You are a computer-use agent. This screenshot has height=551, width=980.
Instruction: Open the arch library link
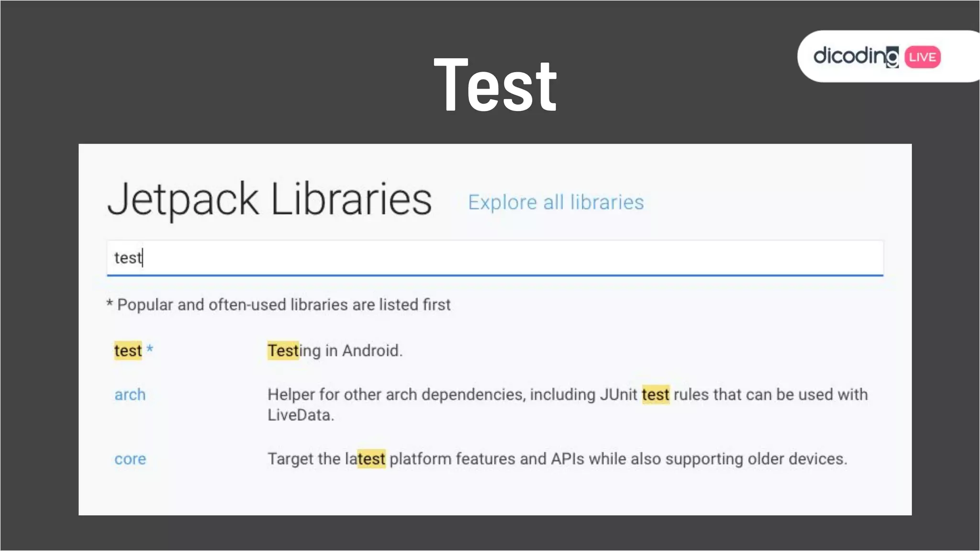130,395
